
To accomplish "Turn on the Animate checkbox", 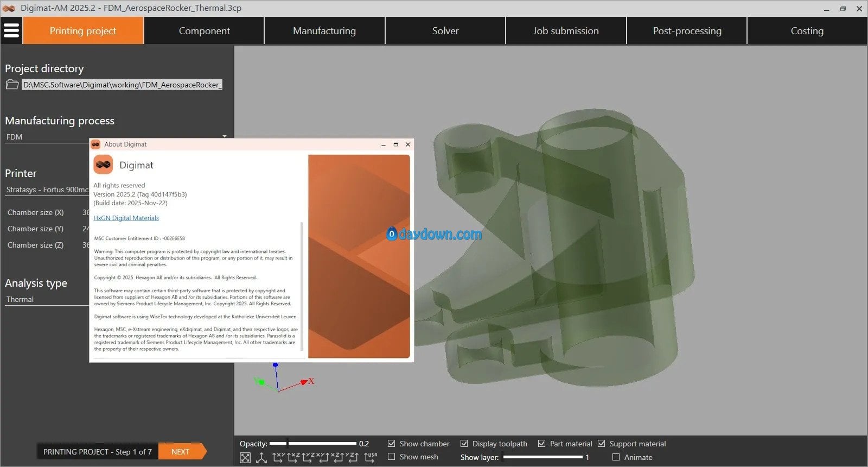I will tap(616, 457).
